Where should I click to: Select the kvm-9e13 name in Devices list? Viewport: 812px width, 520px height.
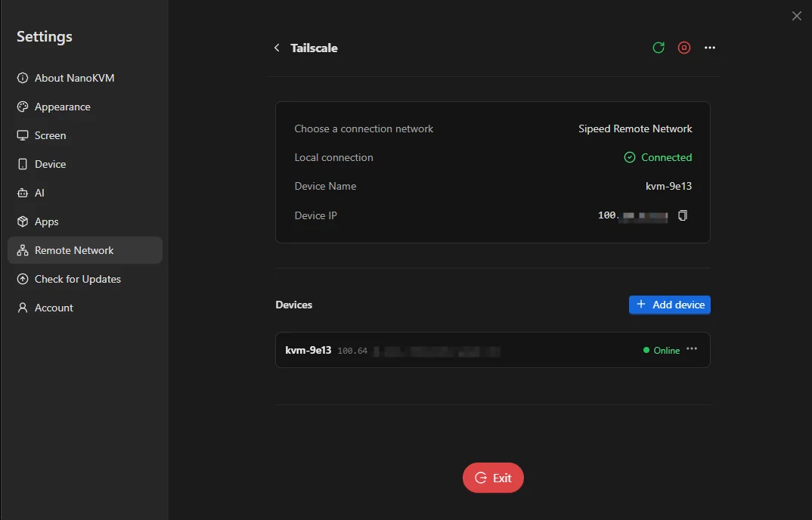(x=308, y=350)
